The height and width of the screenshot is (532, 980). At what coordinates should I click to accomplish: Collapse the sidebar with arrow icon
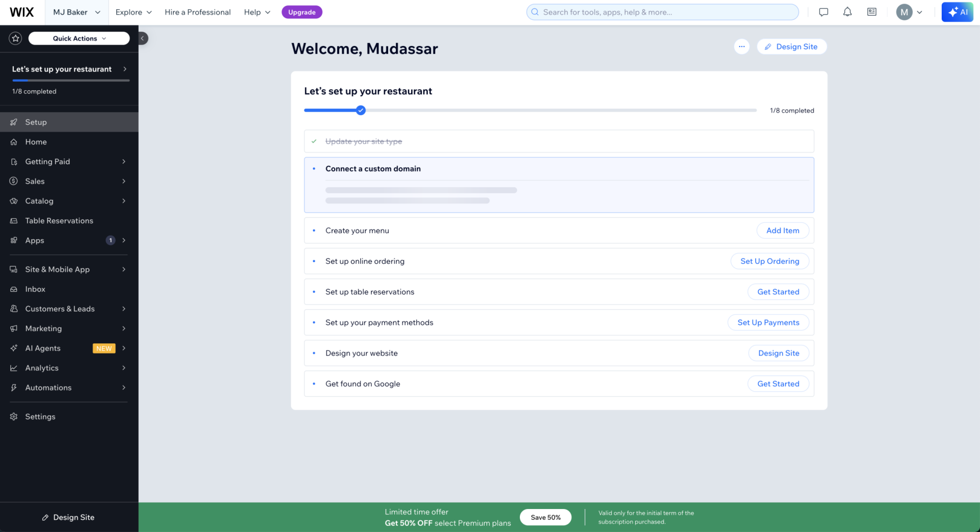point(143,38)
